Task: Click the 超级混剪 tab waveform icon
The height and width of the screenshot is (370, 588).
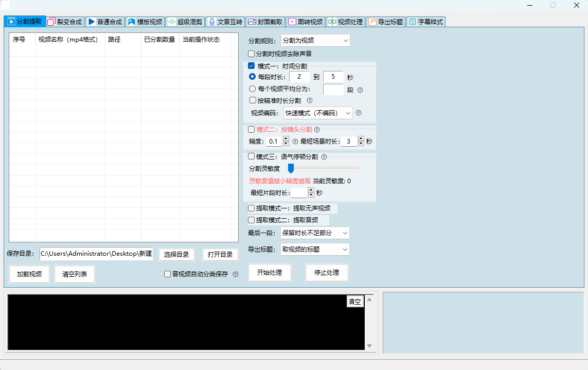Action: coord(171,22)
